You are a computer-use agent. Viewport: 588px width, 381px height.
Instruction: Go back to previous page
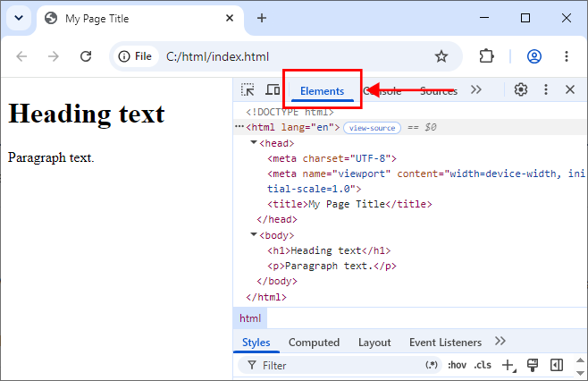[x=21, y=56]
